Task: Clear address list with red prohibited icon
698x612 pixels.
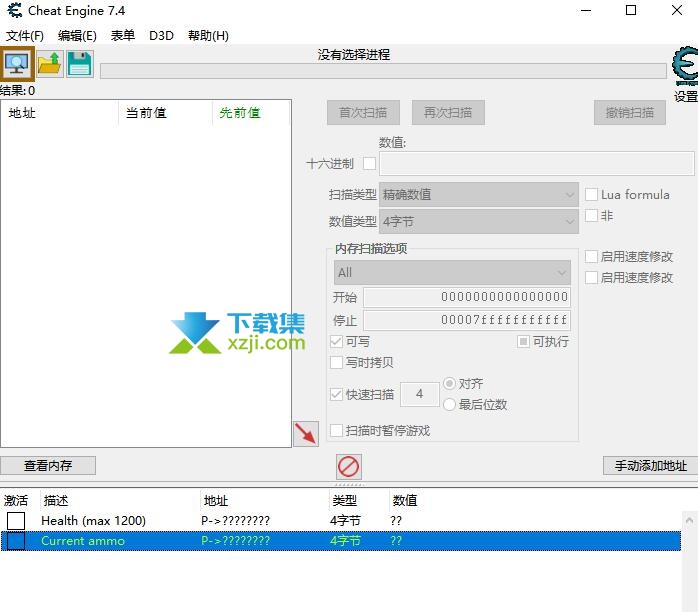Action: (349, 466)
